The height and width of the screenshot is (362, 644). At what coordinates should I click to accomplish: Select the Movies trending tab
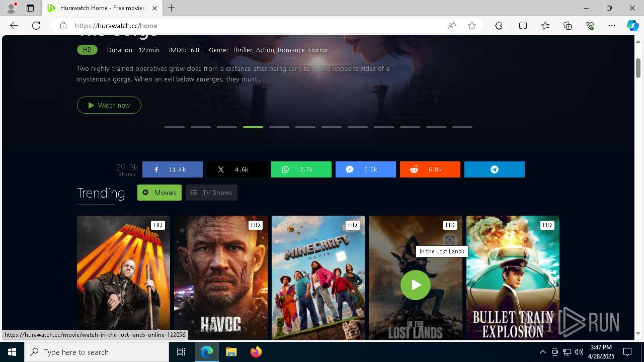coord(159,193)
